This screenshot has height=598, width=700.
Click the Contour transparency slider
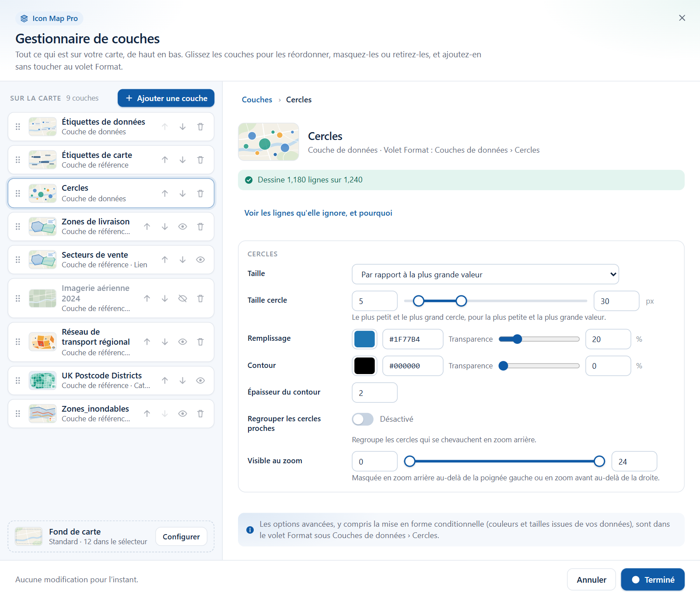point(539,366)
